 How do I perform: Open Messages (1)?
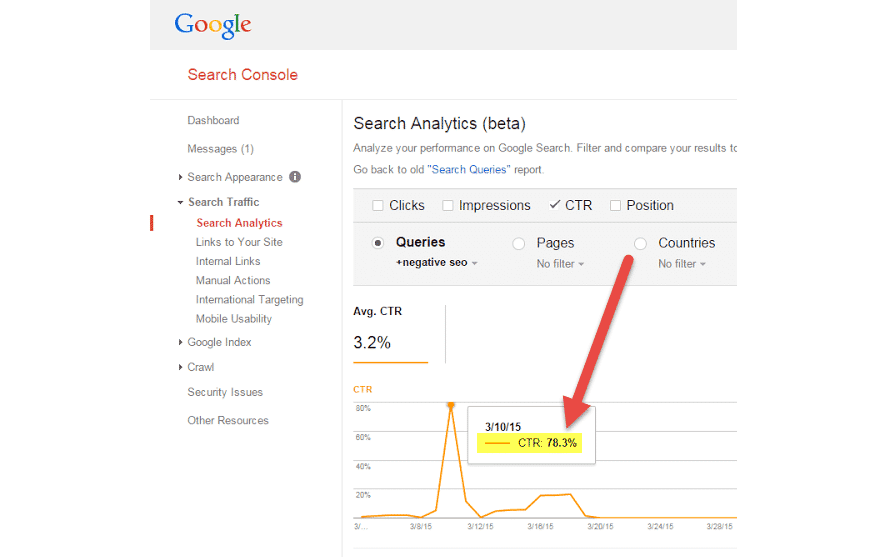pyautogui.click(x=220, y=148)
